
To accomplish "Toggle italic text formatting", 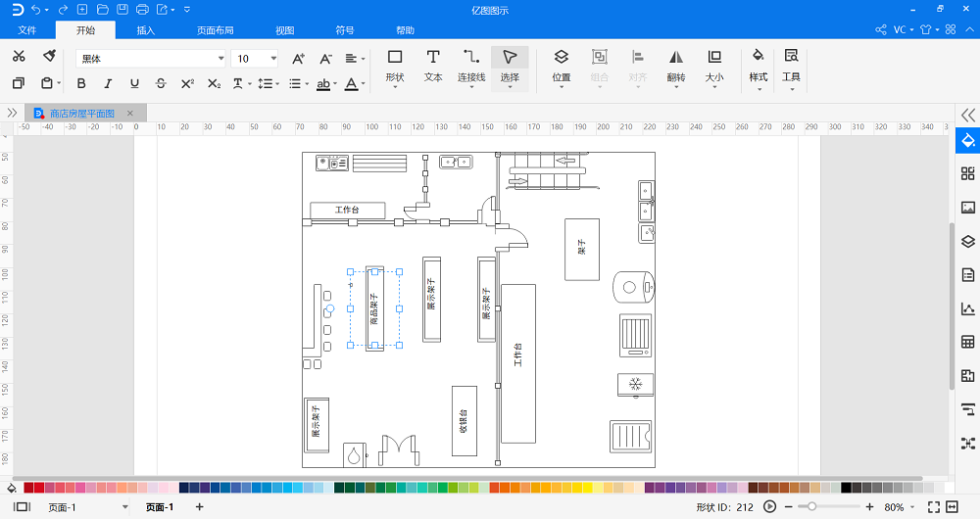I will point(108,84).
